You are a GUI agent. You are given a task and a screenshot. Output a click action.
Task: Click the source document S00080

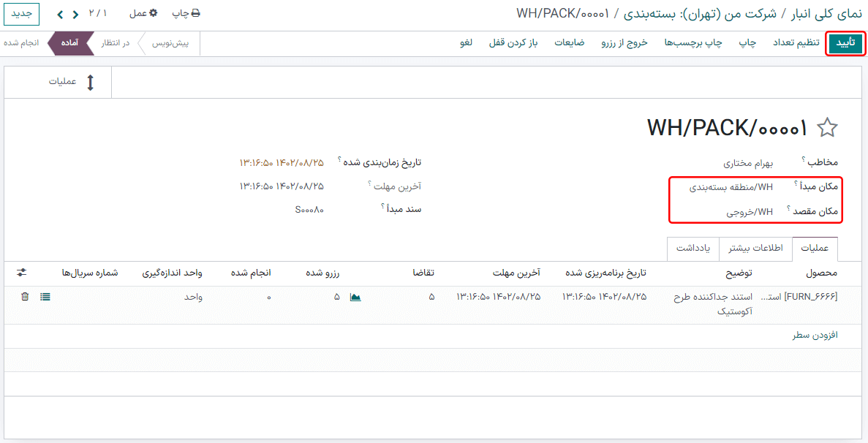[x=309, y=210]
